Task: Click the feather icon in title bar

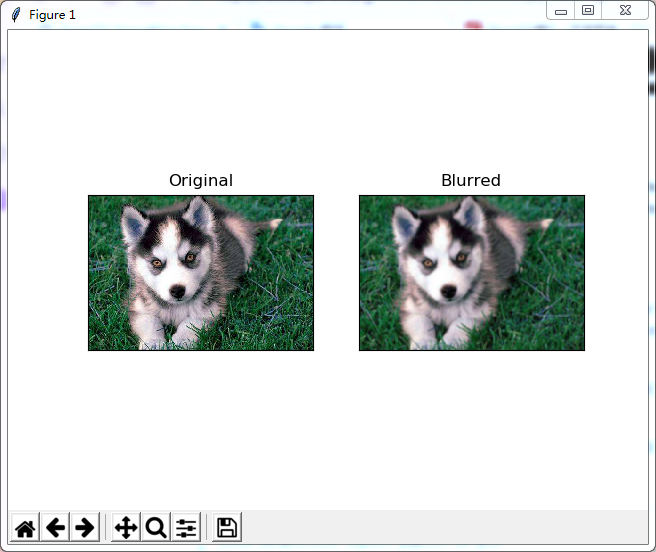Action: coord(16,15)
